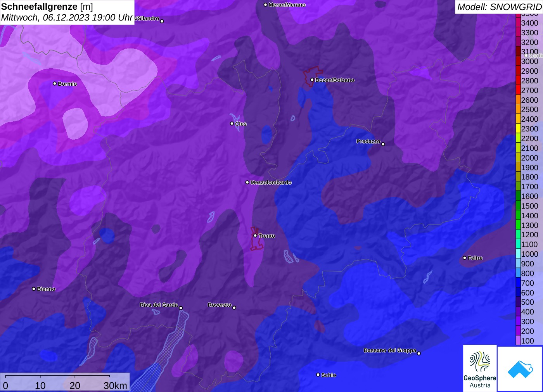Viewport: 543px width, 392px height.
Task: Select the Bienno map marker dot
Action: point(34,289)
